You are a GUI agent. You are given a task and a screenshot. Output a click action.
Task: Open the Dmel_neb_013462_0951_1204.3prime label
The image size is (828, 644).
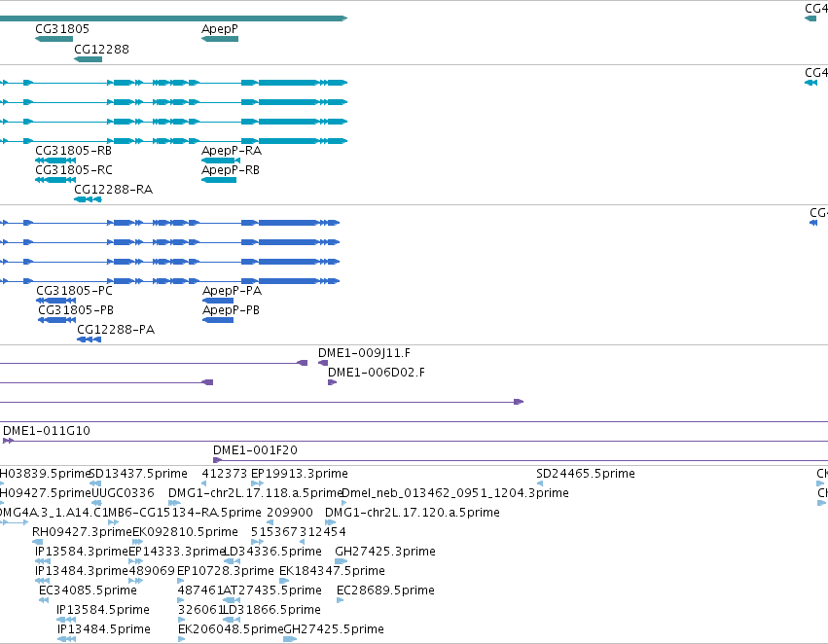pyautogui.click(x=455, y=493)
